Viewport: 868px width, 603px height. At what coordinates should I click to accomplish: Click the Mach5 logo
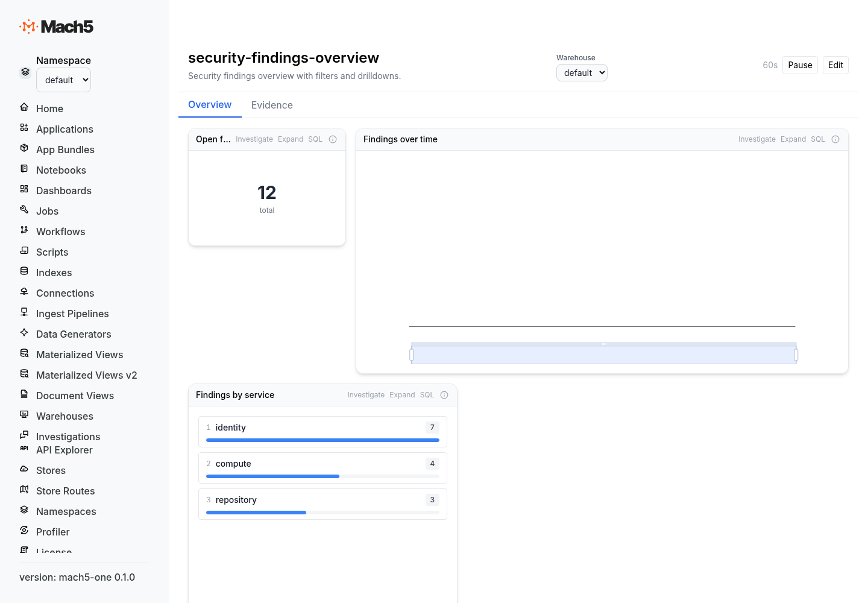click(x=57, y=27)
